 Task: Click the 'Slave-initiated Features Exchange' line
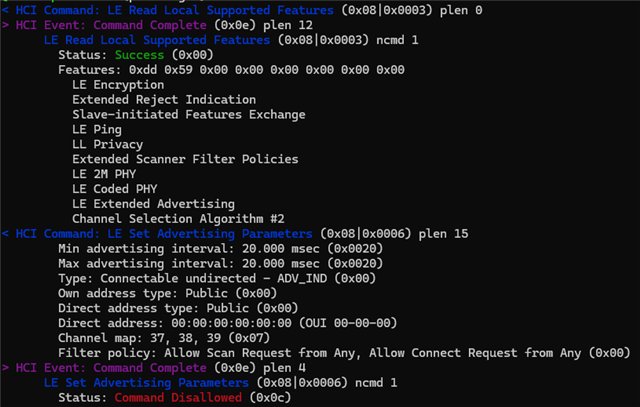(189, 115)
